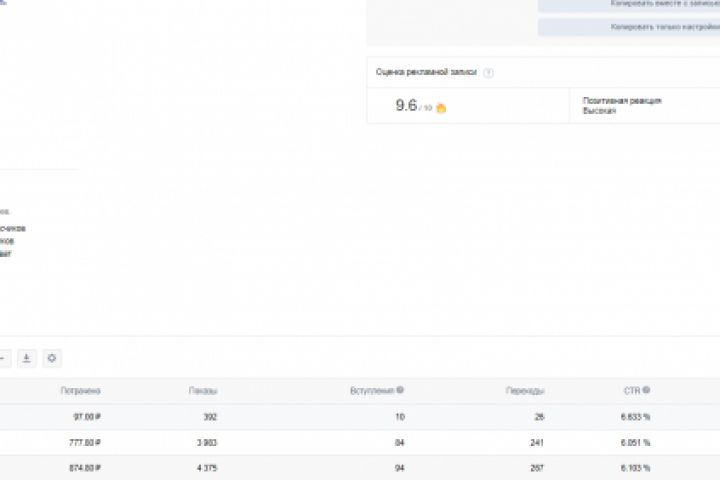Click info icon beside CTR column header
Image resolution: width=720 pixels, height=480 pixels.
click(646, 390)
